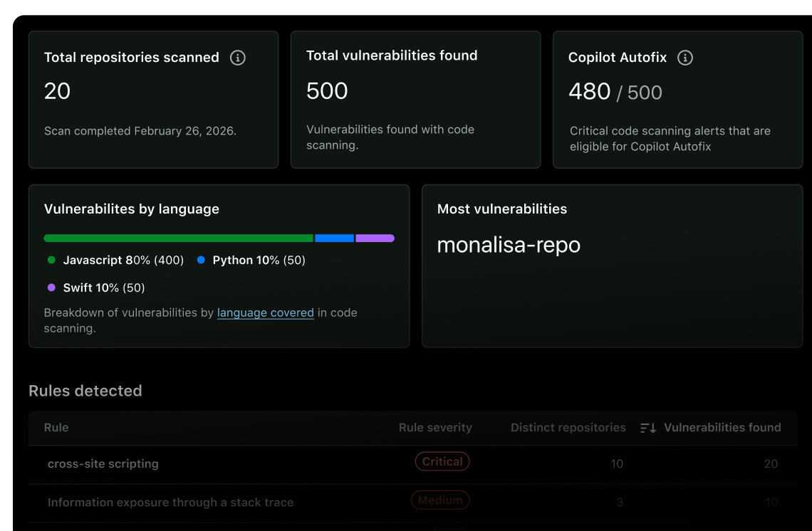Select Swift 10% (50) legend label
Image resolution: width=812 pixels, height=531 pixels.
click(x=104, y=288)
